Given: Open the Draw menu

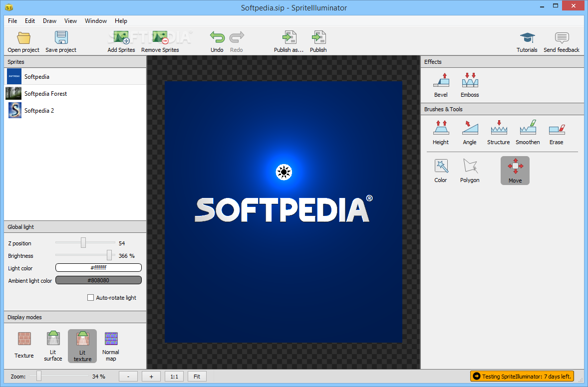Looking at the screenshot, I should point(49,21).
